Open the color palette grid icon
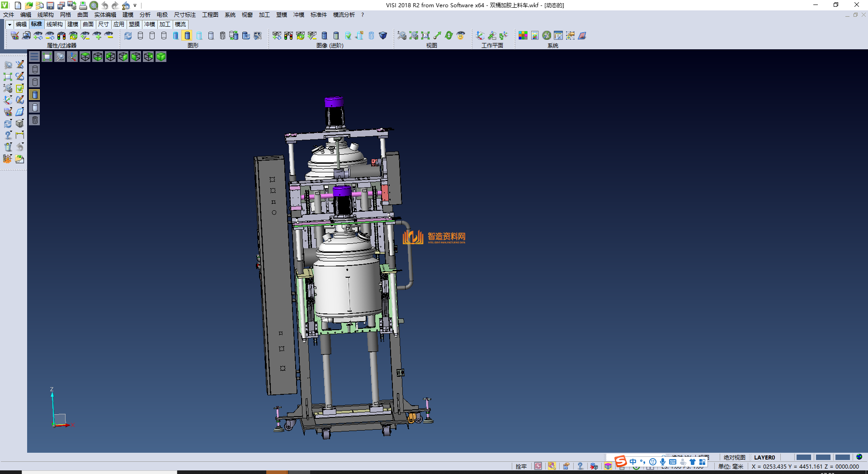Viewport: 868px width, 474px height. pos(523,35)
